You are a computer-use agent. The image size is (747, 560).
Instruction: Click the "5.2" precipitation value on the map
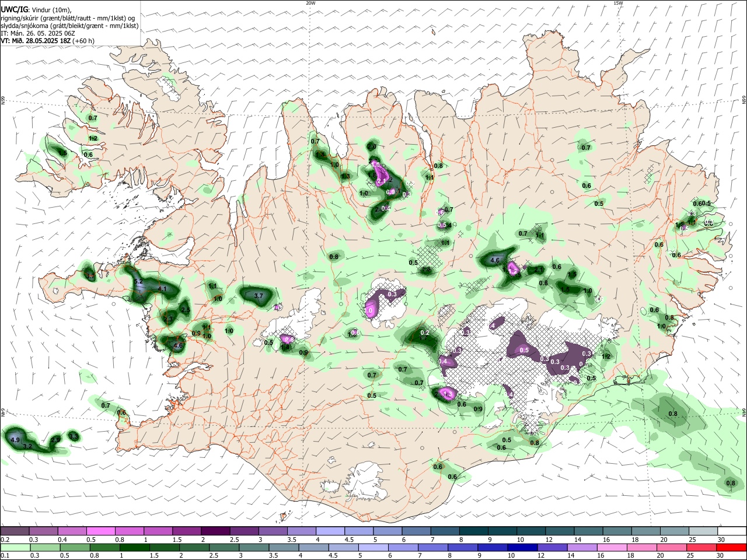[x=138, y=282]
